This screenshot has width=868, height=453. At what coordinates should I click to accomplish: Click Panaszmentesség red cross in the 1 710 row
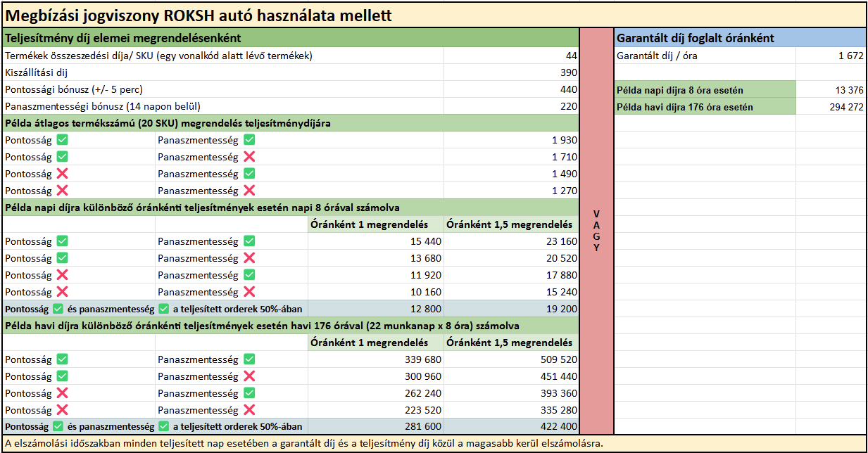[x=249, y=157]
